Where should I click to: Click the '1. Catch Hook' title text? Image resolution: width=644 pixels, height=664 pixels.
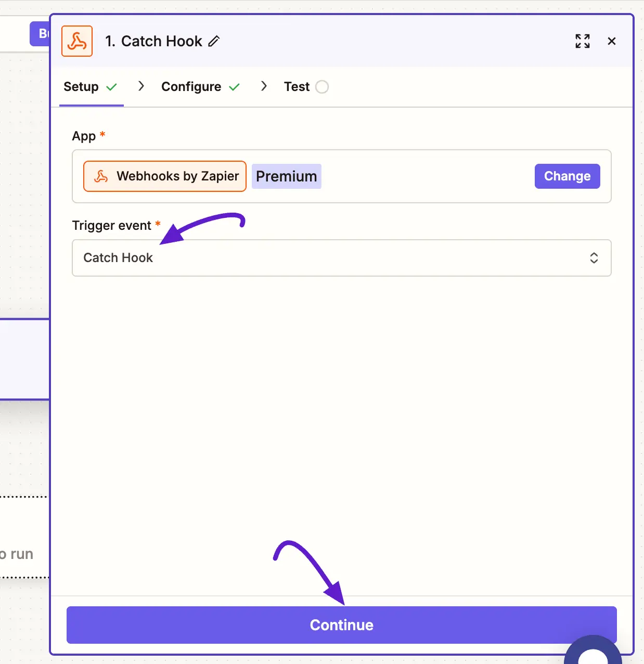click(x=153, y=41)
